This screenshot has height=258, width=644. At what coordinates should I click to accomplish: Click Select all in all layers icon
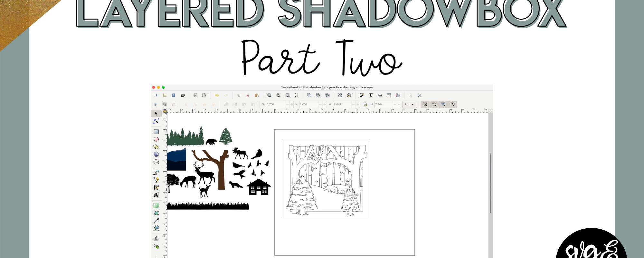[x=165, y=104]
